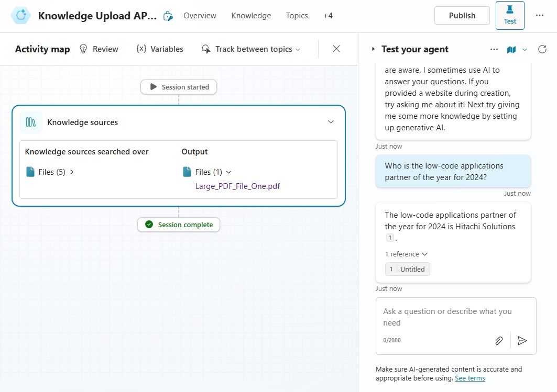This screenshot has height=392, width=557.
Task: Attach a file using the paperclip icon
Action: click(x=499, y=340)
